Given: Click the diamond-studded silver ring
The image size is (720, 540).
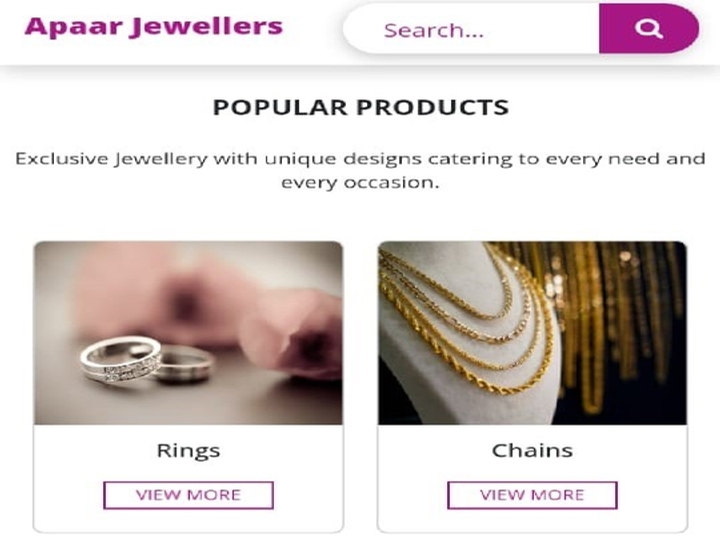Looking at the screenshot, I should 120,360.
